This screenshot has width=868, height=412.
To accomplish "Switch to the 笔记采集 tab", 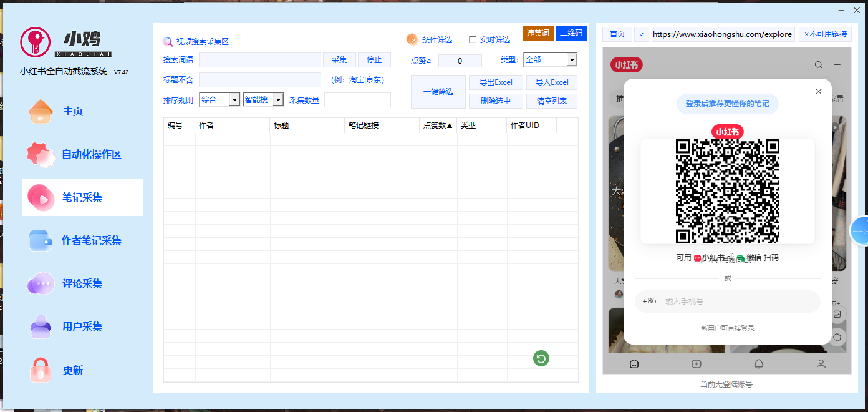I will pyautogui.click(x=82, y=197).
